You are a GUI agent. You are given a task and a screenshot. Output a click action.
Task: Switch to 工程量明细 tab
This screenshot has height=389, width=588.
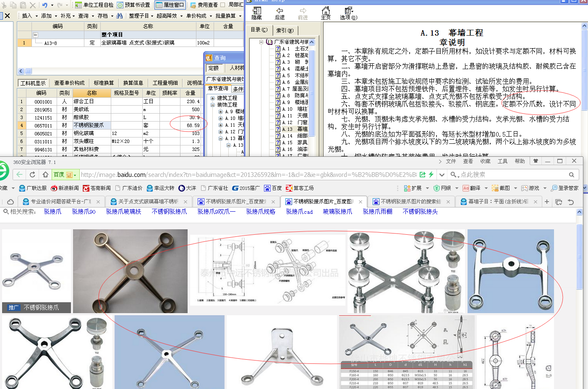pos(165,83)
